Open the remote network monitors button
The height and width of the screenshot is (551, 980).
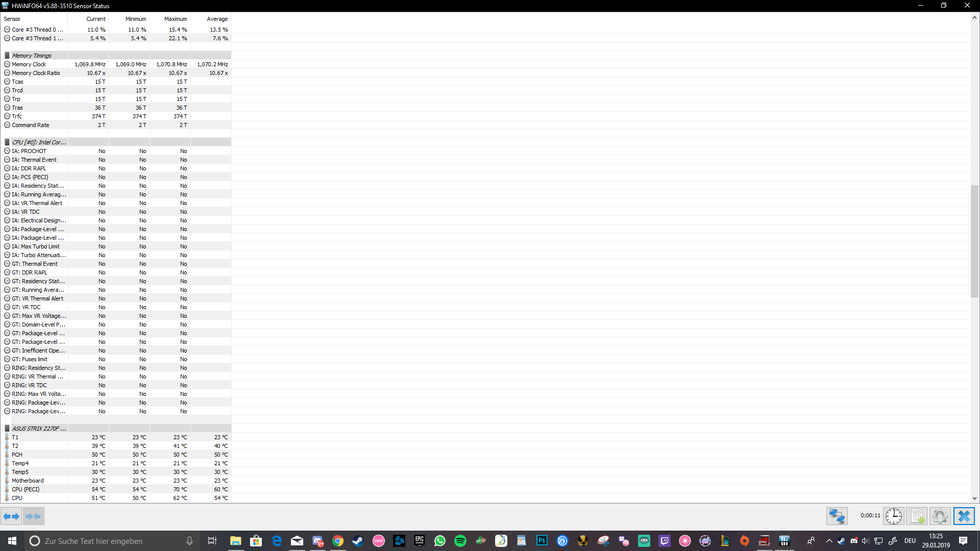pyautogui.click(x=837, y=516)
